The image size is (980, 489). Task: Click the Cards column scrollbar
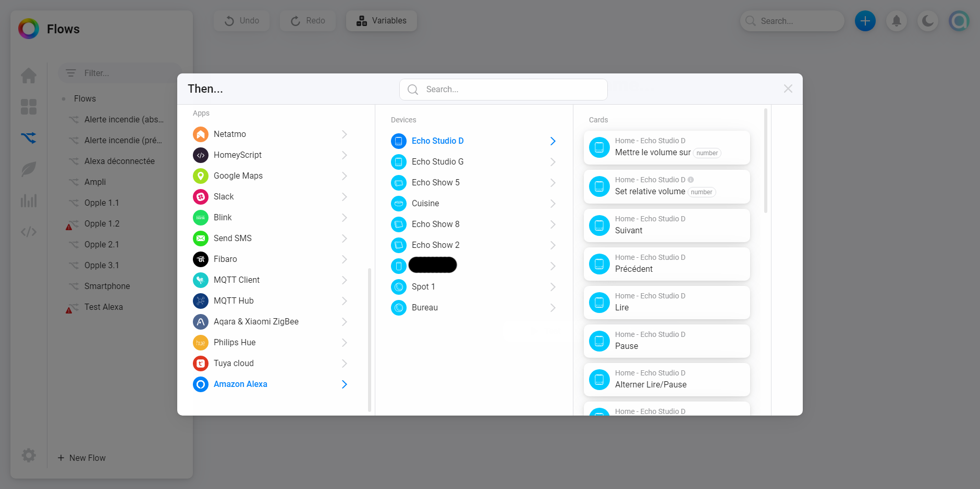(766, 160)
